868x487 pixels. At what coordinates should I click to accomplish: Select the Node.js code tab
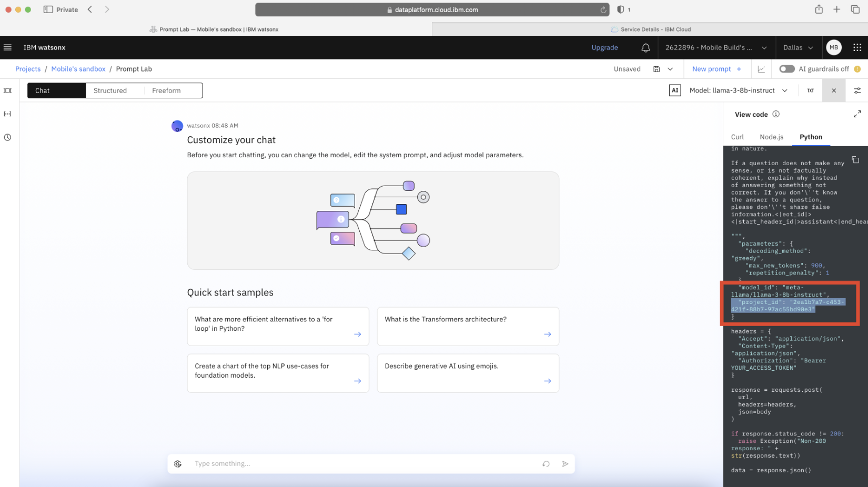[771, 137]
